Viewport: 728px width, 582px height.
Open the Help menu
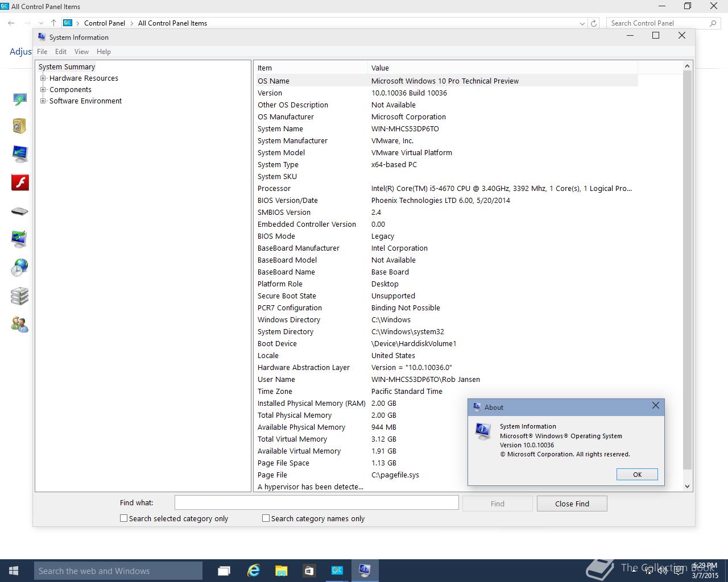pyautogui.click(x=104, y=52)
